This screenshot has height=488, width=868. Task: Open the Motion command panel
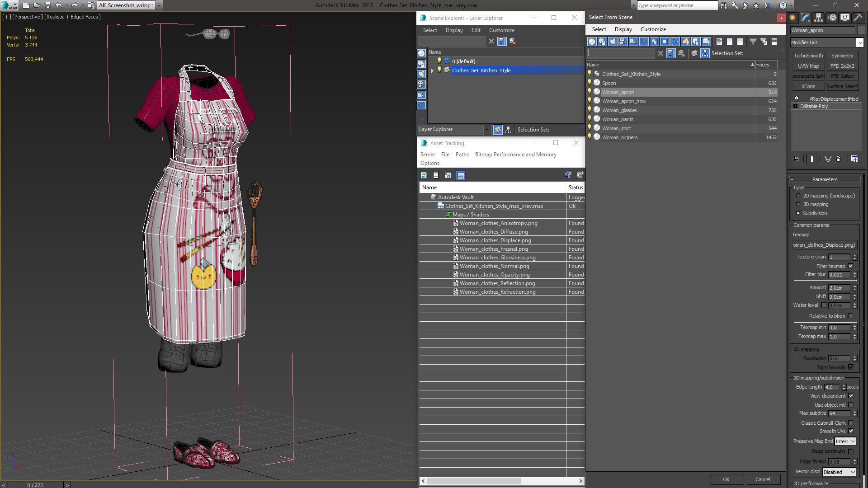[x=832, y=18]
